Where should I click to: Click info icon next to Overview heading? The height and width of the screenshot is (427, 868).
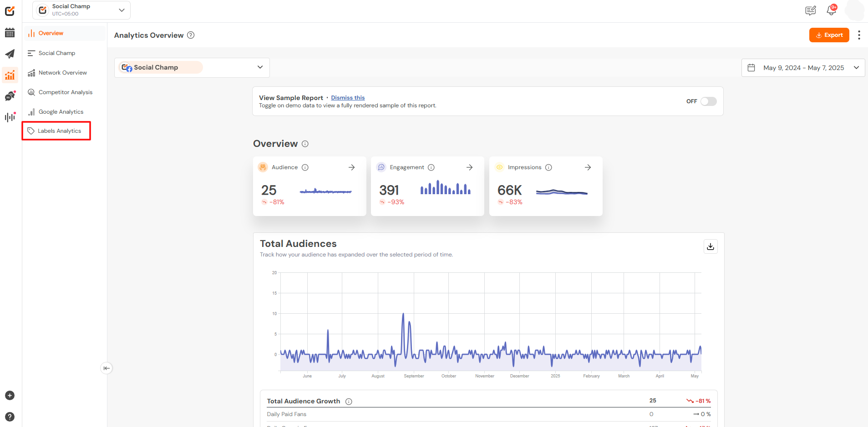point(305,144)
